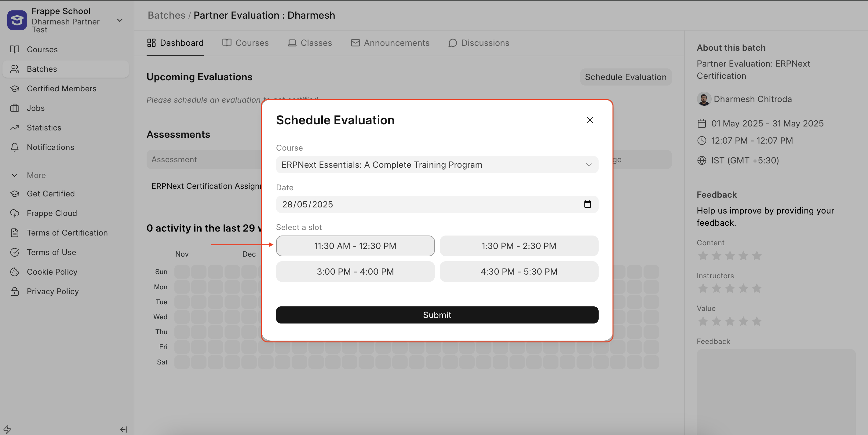Go to Certified Members in sidebar
The height and width of the screenshot is (435, 868).
click(x=66, y=89)
